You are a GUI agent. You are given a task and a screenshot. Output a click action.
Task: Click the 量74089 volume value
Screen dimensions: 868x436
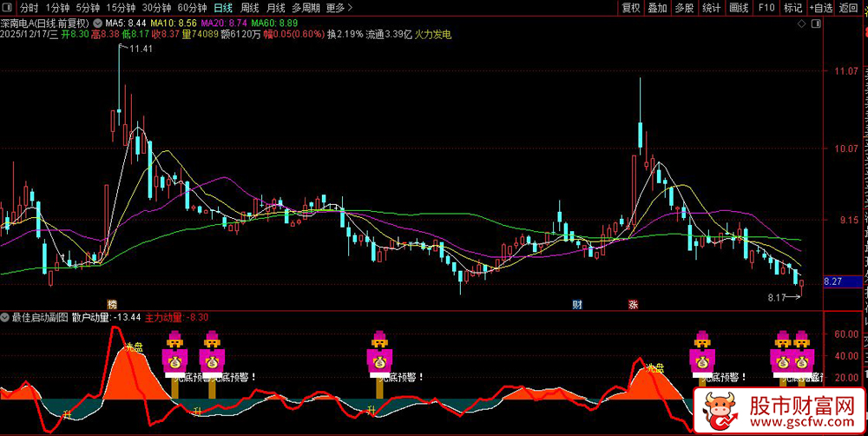point(200,35)
